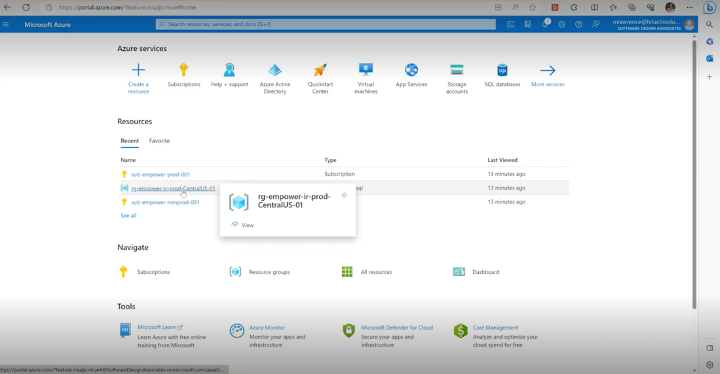Click the Type column header

tap(330, 160)
